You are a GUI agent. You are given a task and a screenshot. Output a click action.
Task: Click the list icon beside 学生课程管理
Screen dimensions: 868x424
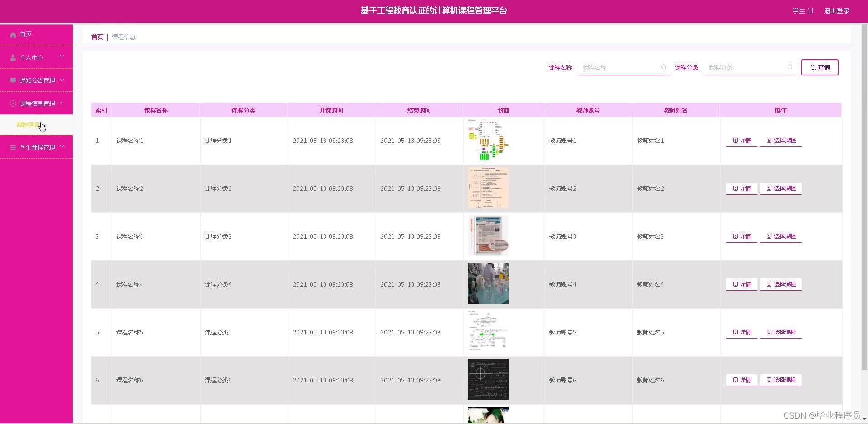tap(13, 147)
